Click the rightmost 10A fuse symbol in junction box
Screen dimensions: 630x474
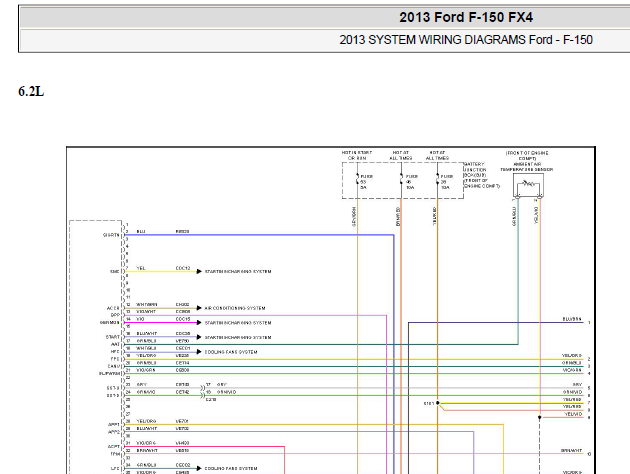coord(438,180)
